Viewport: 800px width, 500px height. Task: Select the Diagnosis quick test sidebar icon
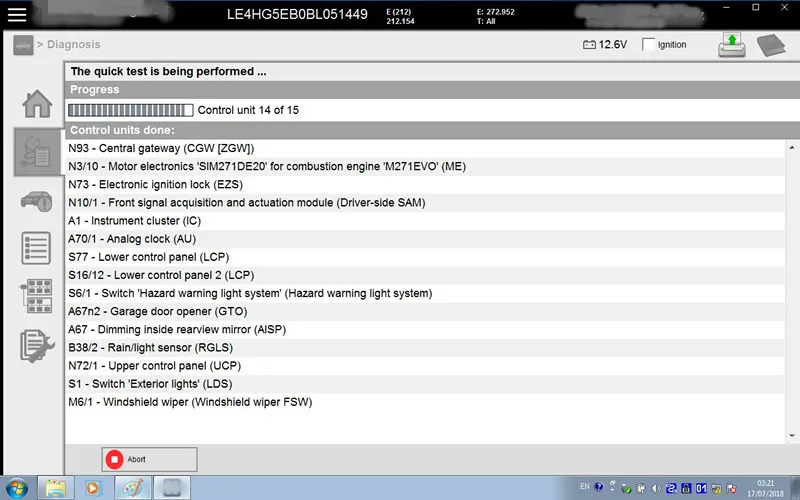point(38,152)
